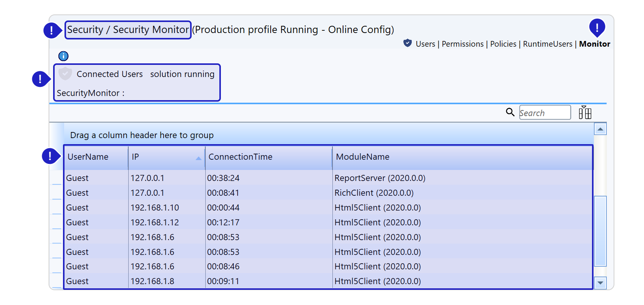Click the blue info circle icon
Screen dimensions: 644x305
[63, 56]
